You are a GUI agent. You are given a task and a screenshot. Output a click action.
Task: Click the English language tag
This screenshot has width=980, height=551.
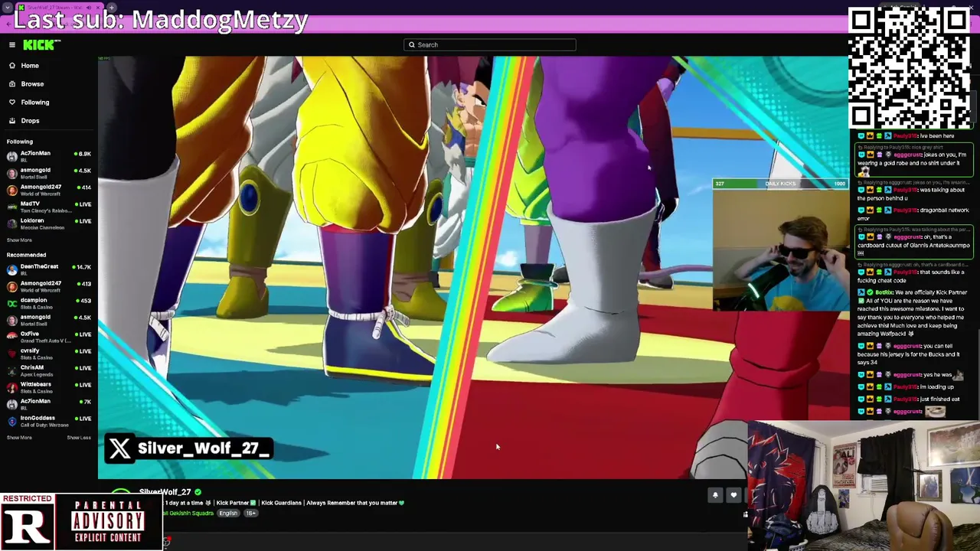point(228,514)
